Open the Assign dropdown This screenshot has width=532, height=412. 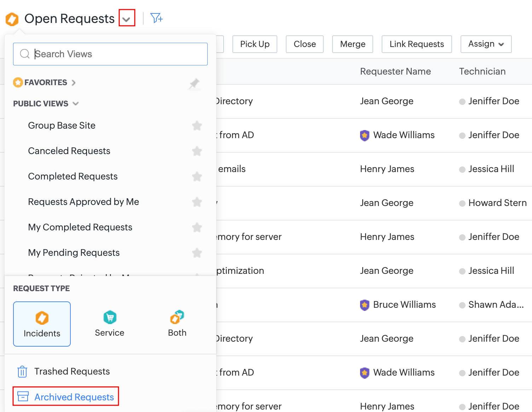click(486, 44)
